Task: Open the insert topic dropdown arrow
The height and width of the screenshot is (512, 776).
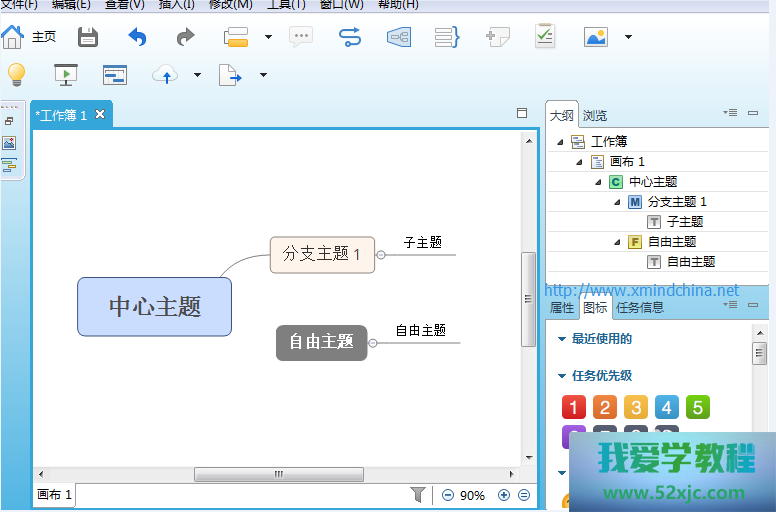Action: pos(268,38)
